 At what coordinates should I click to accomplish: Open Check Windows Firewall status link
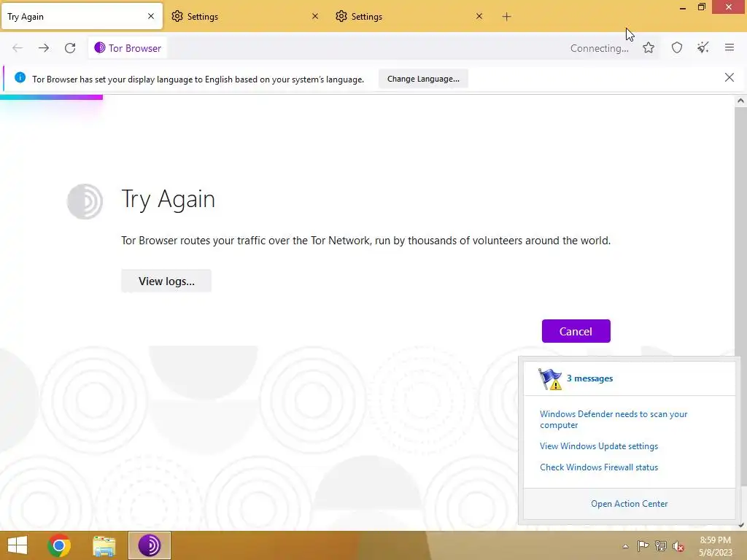[x=599, y=467]
